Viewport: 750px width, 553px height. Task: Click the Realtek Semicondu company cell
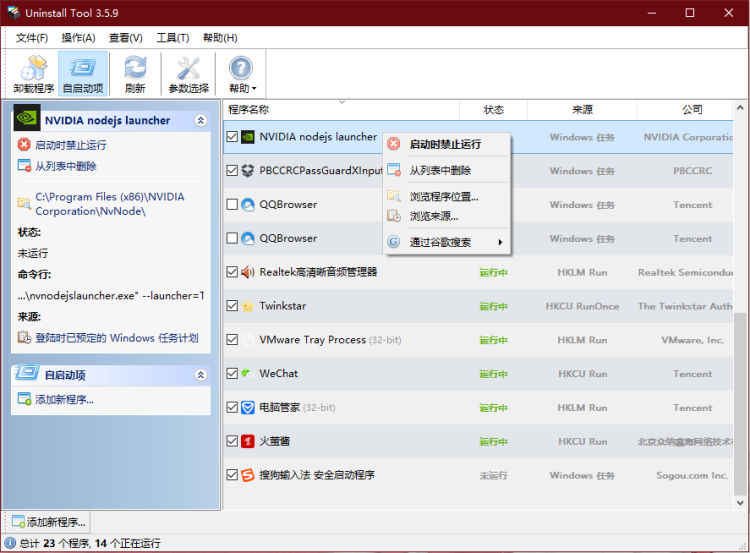(685, 273)
